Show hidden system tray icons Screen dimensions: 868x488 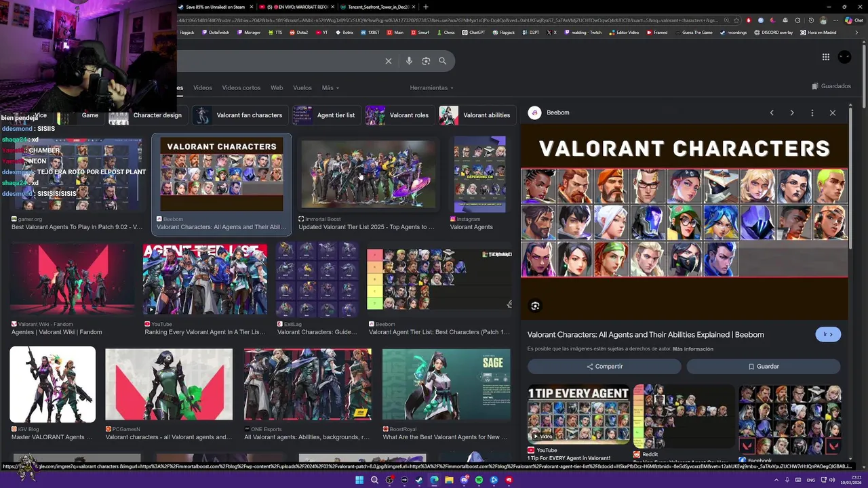click(776, 480)
